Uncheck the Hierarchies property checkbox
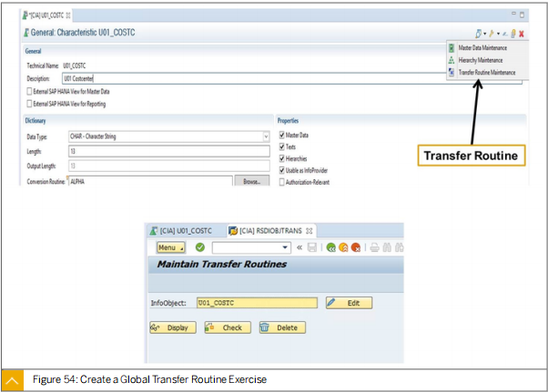This screenshot has width=548, height=392. pyautogui.click(x=281, y=159)
